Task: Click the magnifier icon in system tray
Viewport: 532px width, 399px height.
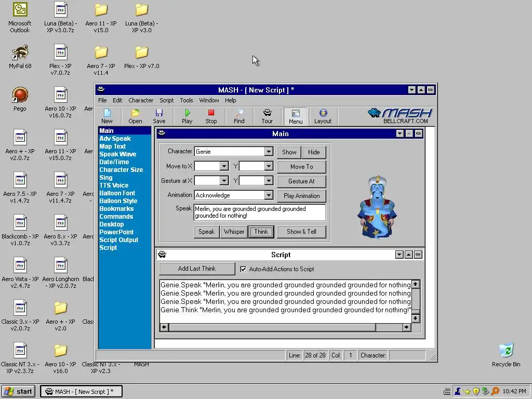Action: [495, 391]
